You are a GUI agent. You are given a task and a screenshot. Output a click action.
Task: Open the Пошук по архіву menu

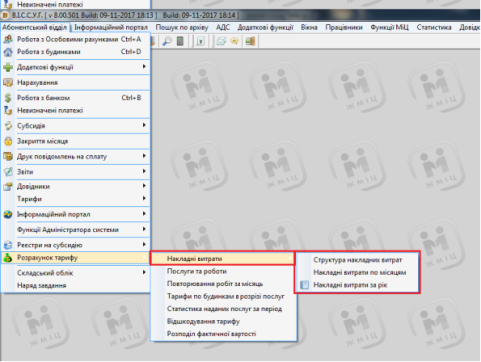182,27
